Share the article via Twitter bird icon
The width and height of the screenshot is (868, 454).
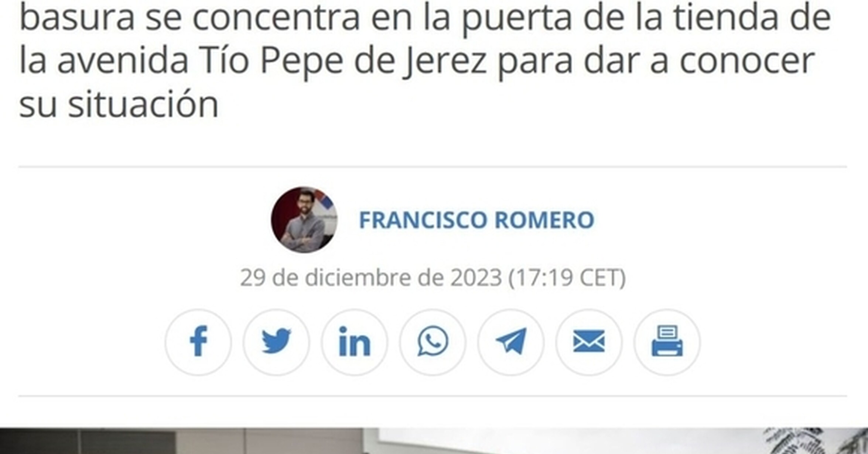point(276,342)
